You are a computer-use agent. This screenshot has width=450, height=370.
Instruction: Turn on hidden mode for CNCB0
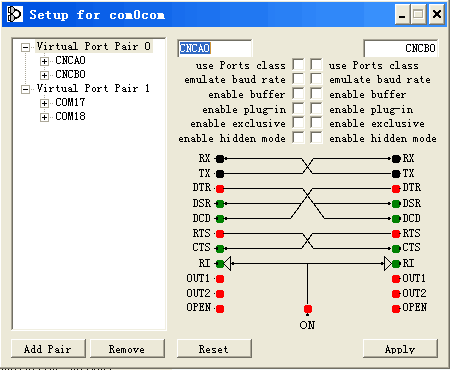(316, 138)
